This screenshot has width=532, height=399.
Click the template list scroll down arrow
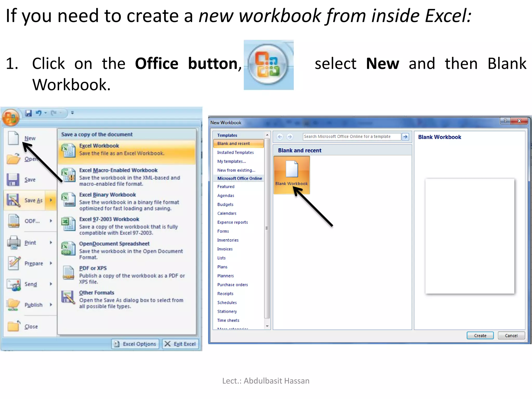click(x=267, y=326)
